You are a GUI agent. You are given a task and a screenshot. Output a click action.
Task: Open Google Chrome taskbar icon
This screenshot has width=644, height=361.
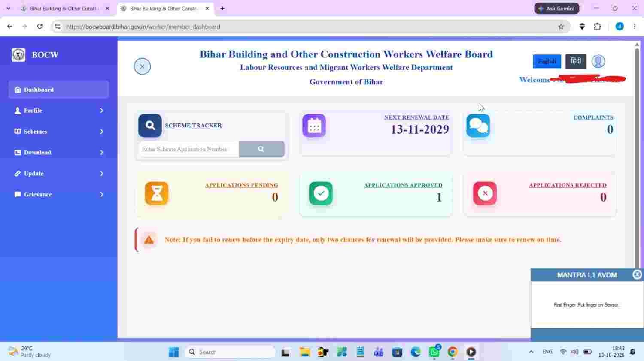453,352
